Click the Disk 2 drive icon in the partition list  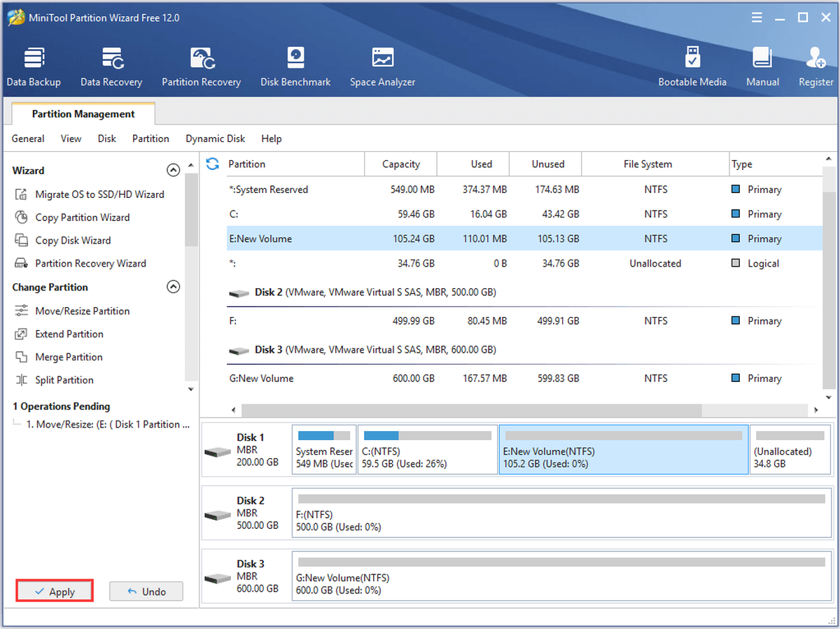click(239, 293)
